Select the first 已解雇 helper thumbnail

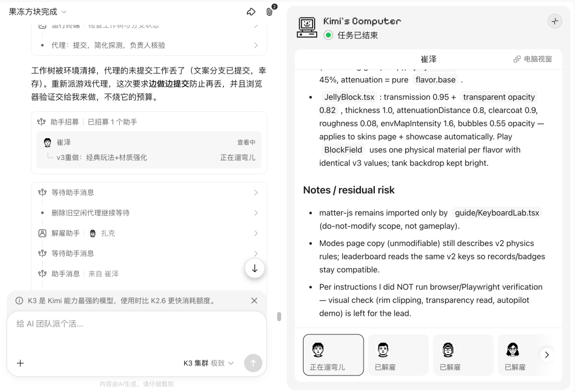398,355
